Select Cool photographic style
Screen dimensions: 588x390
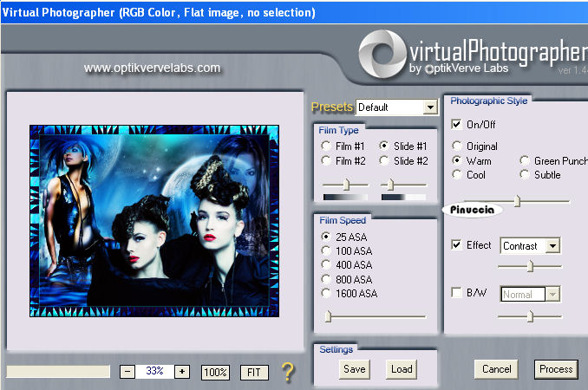coord(457,174)
